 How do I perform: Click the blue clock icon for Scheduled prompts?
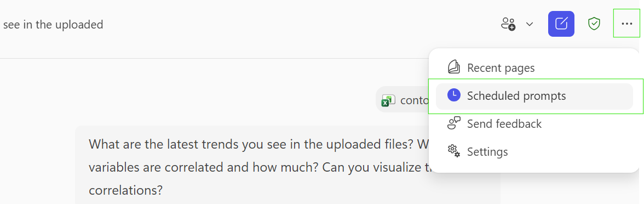(x=454, y=95)
